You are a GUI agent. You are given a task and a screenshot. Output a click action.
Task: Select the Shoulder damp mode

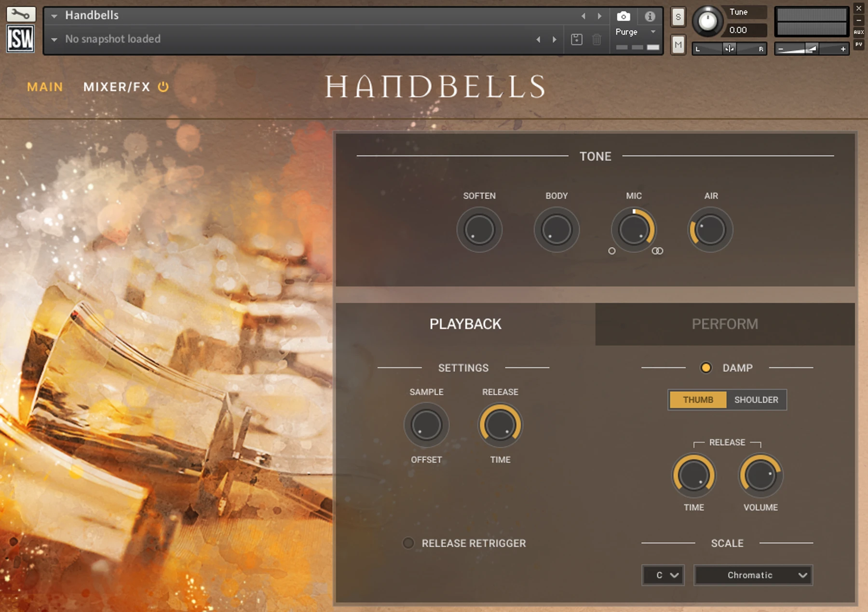coord(756,400)
